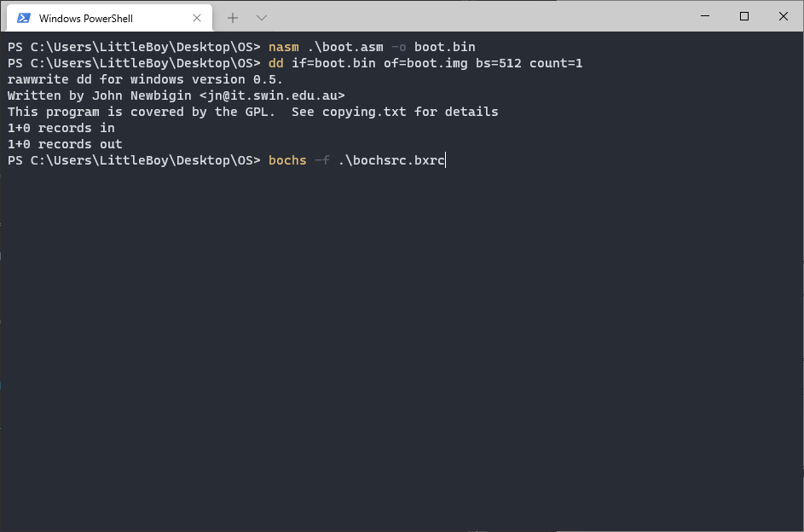Viewport: 804px width, 532px height.
Task: Close the terminal window
Action: pyautogui.click(x=783, y=16)
